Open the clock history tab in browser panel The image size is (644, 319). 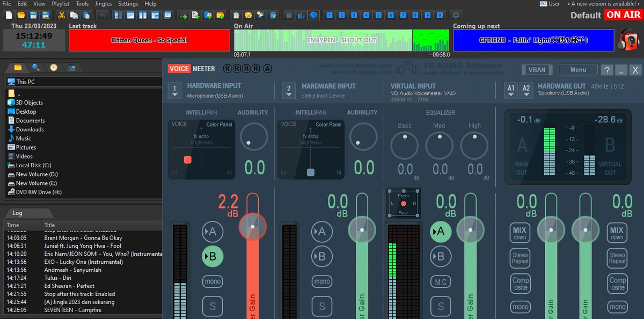point(54,68)
